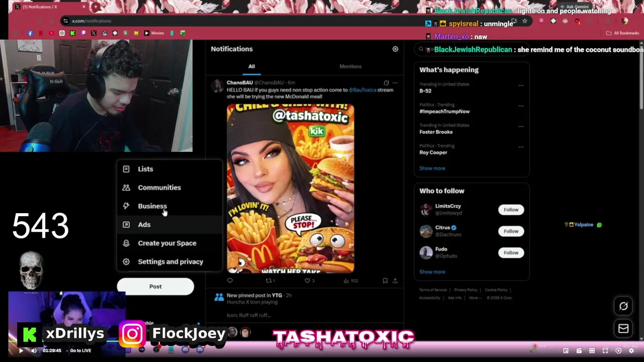Open the clip icon in video player

579,351
